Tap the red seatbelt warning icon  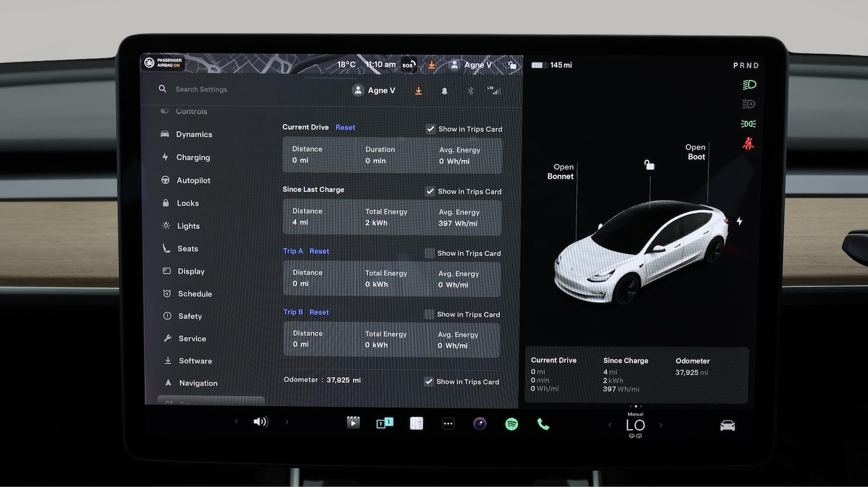click(748, 144)
